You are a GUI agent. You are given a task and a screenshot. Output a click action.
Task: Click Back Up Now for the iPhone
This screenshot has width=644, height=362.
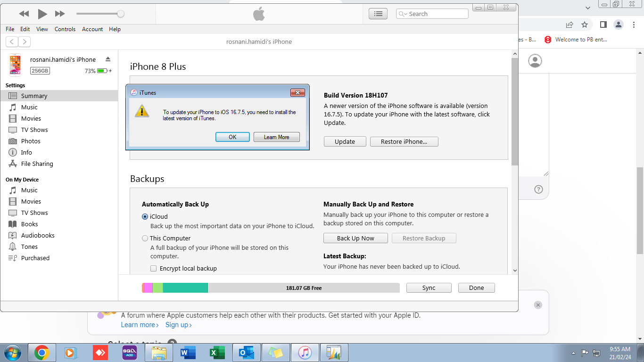pyautogui.click(x=355, y=238)
